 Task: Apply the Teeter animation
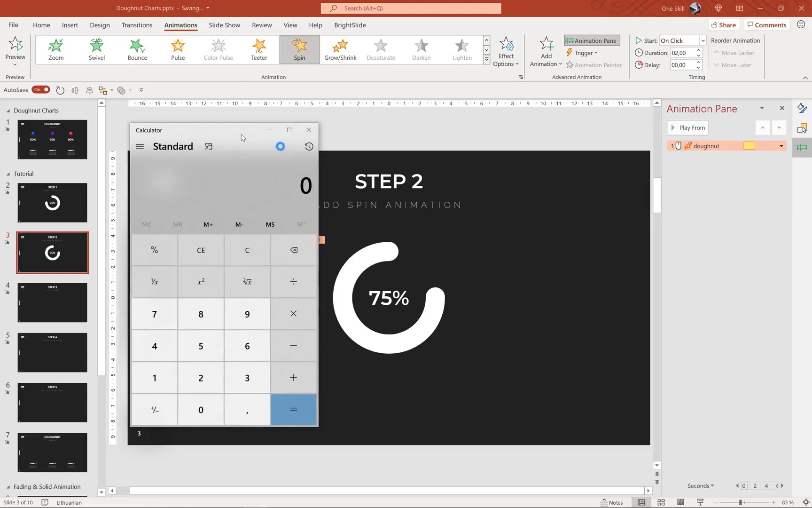pyautogui.click(x=259, y=49)
